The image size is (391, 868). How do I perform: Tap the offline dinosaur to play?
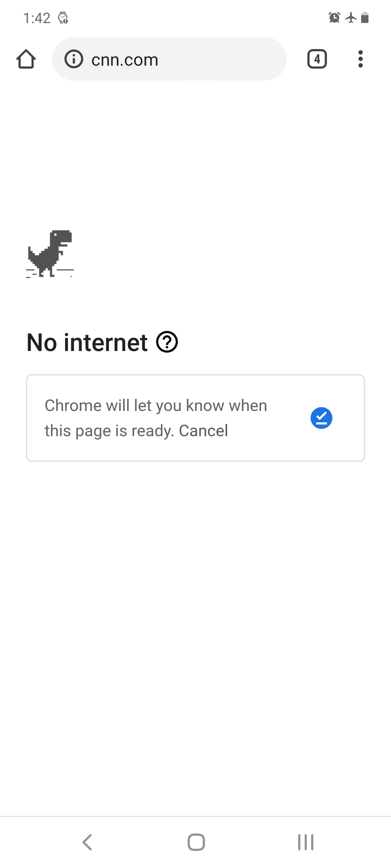[50, 254]
